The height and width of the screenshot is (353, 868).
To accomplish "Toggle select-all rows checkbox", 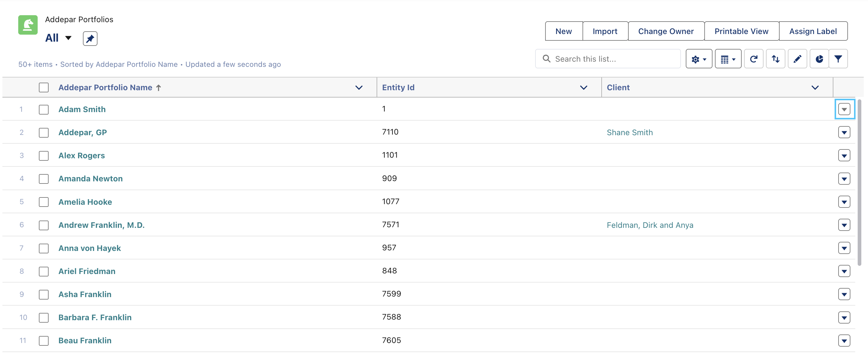I will click(43, 88).
